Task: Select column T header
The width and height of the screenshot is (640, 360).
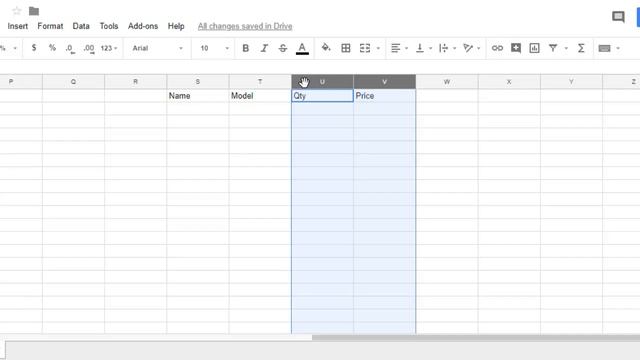Action: point(260,82)
